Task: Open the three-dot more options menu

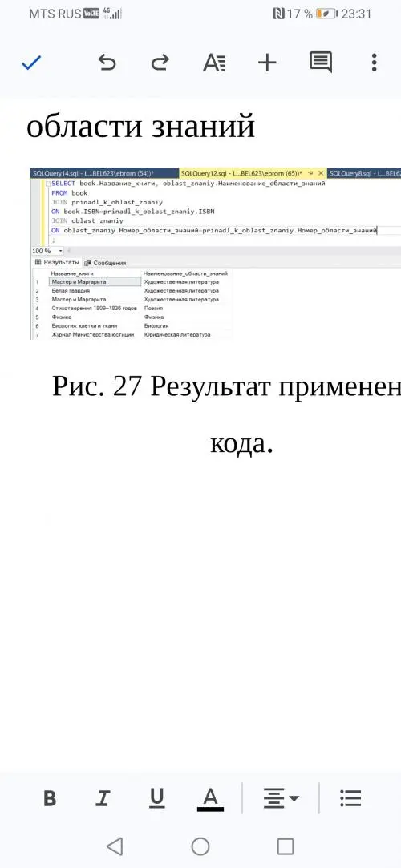Action: coord(375,63)
